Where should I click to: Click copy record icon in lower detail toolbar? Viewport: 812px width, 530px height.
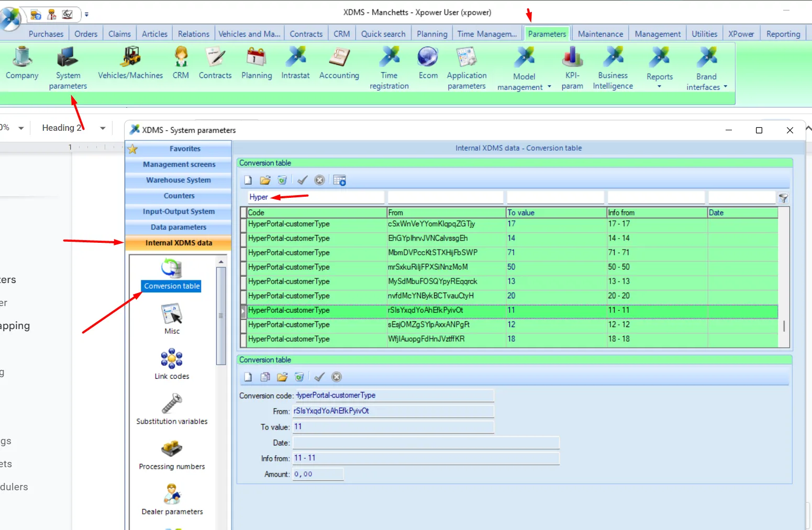pyautogui.click(x=265, y=377)
